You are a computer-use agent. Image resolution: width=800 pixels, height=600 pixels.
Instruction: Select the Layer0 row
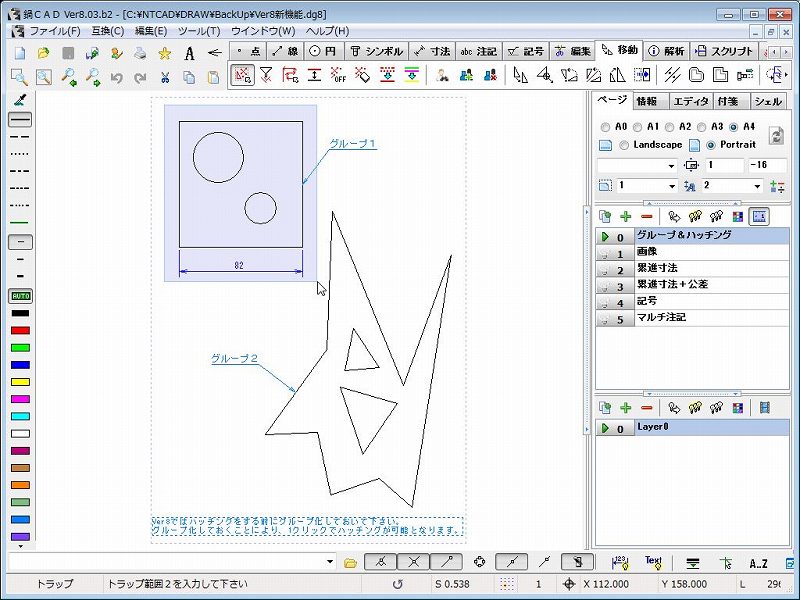(692, 427)
